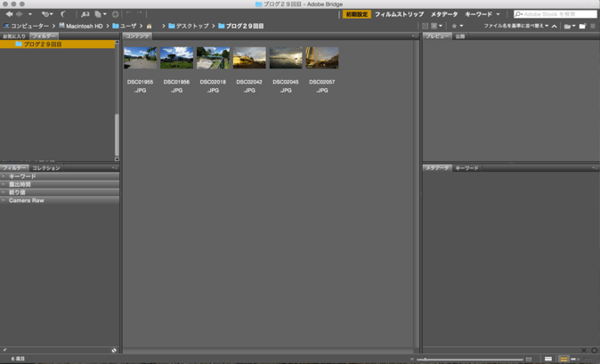Click the cancel X icon in metadata panel
Viewport: 600px width, 364px height.
pos(584,351)
